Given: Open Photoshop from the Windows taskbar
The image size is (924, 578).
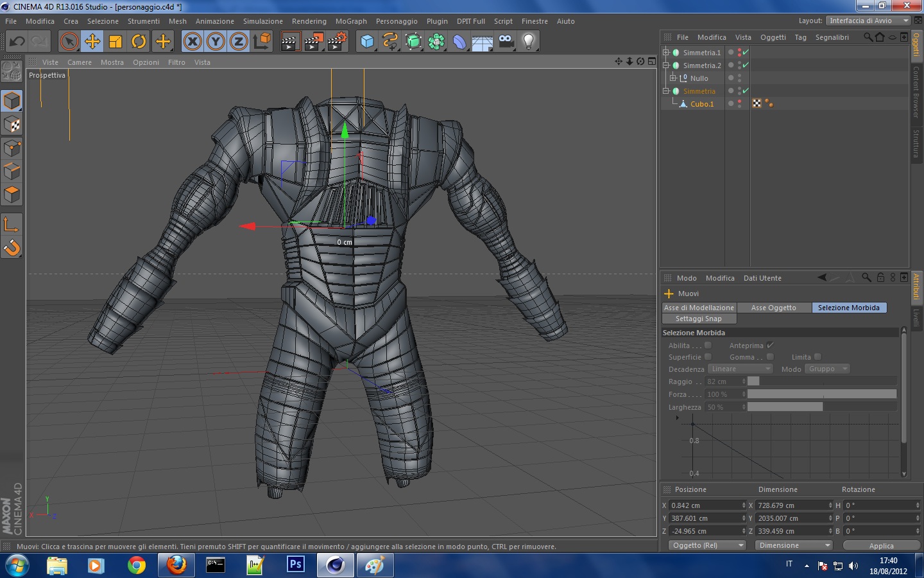Looking at the screenshot, I should 295,565.
